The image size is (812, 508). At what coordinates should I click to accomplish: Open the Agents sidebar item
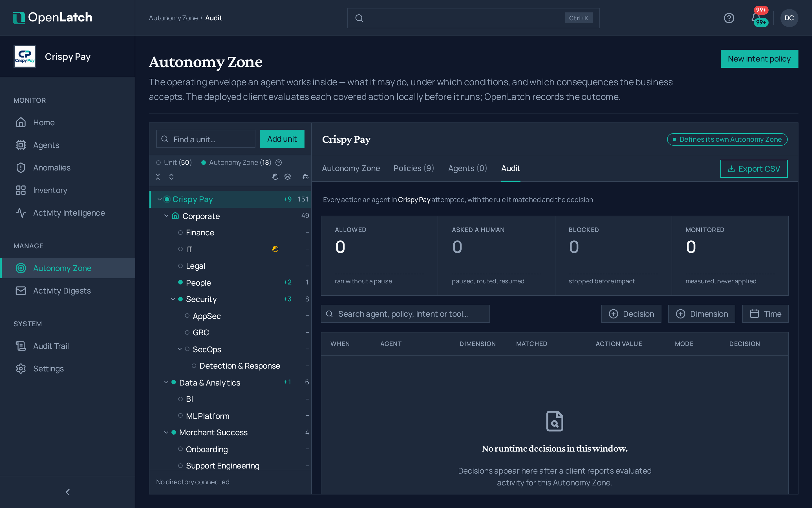(x=67, y=145)
